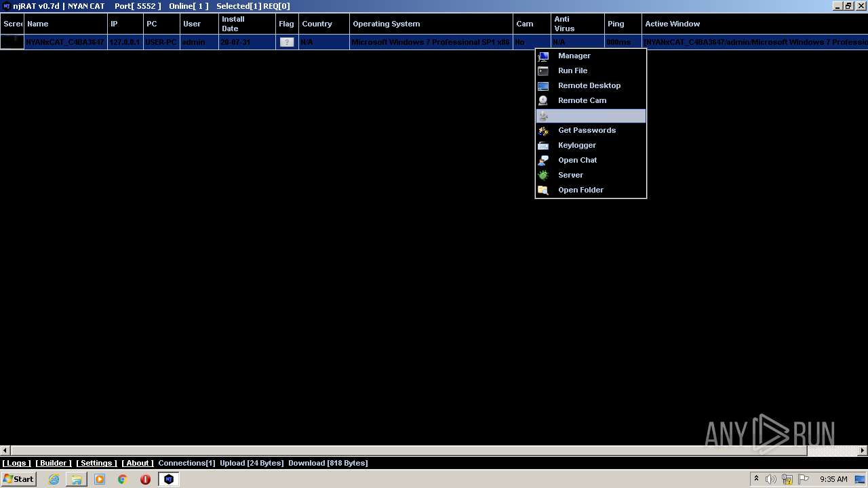The image size is (868, 488).
Task: Click the Manager monitor icon in context menu
Action: click(x=543, y=56)
